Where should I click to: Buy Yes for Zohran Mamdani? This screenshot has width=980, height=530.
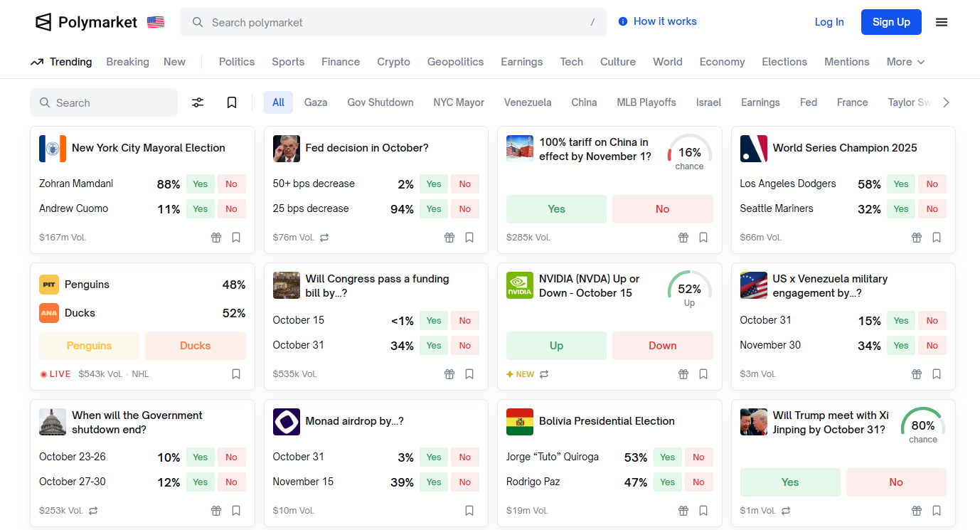point(201,184)
